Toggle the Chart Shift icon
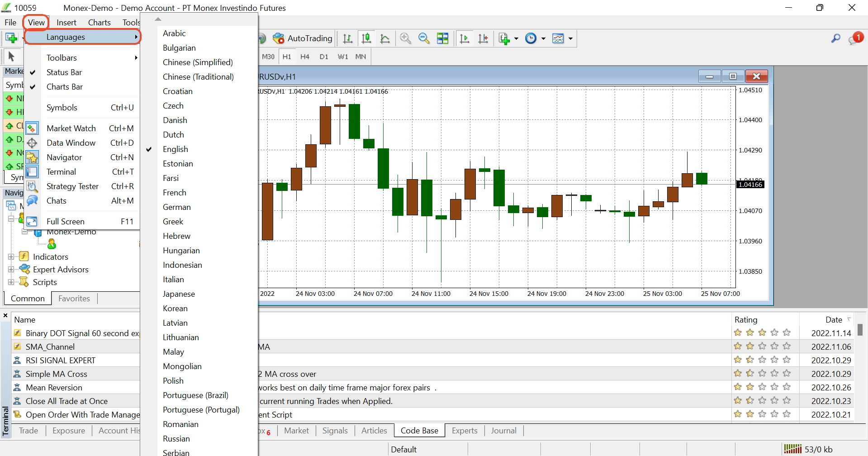 click(x=483, y=38)
